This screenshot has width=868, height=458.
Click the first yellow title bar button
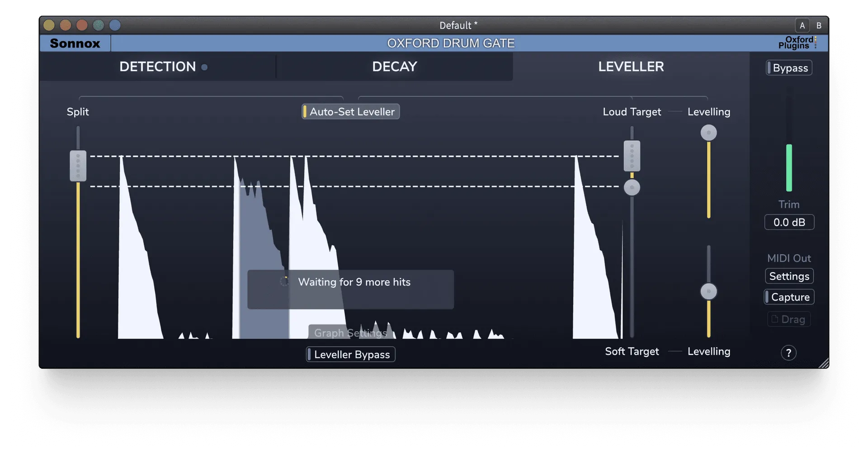[x=49, y=25]
